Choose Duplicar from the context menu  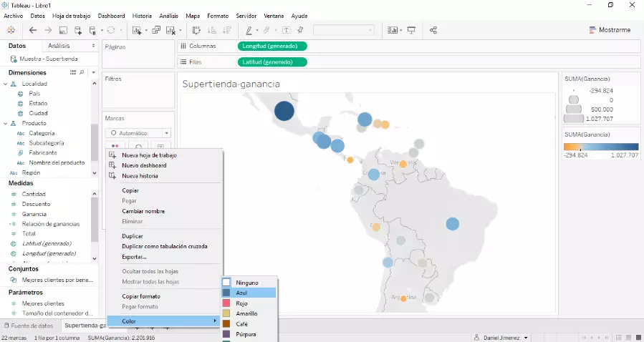(x=133, y=236)
